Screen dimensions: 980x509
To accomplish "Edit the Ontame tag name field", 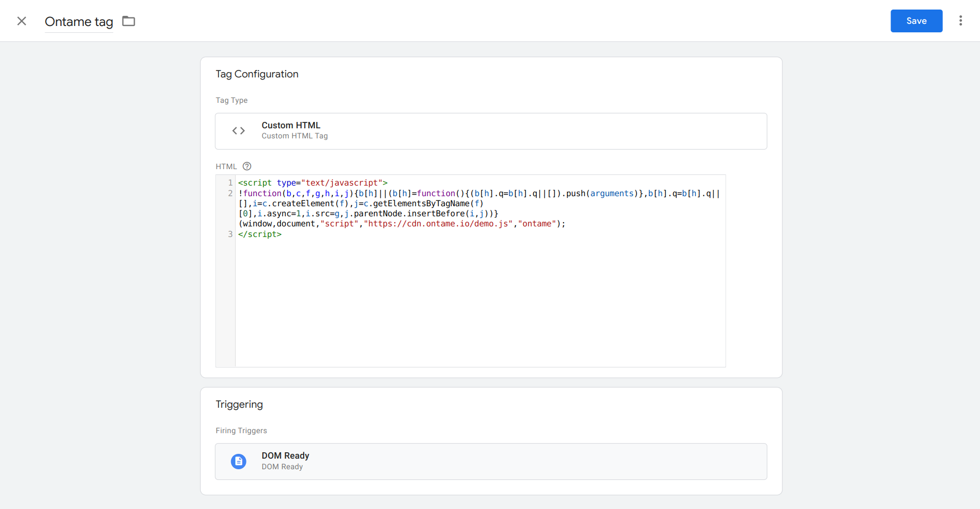I will (79, 22).
